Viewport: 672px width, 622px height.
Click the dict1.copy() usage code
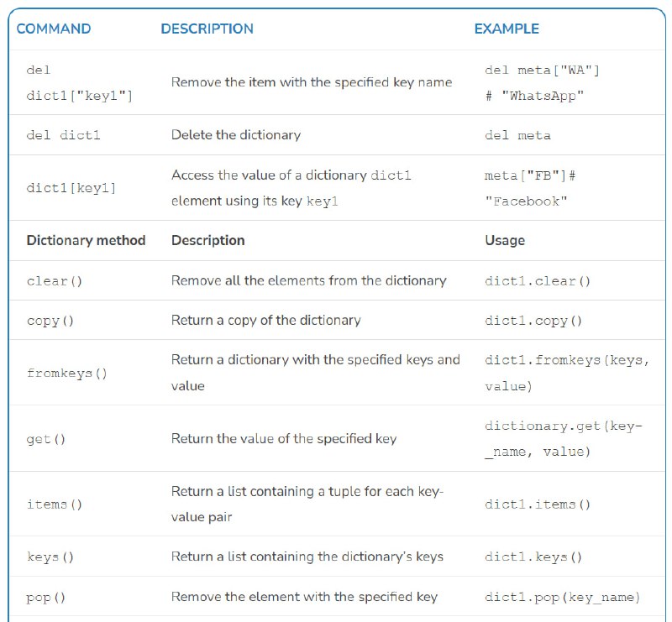click(533, 321)
